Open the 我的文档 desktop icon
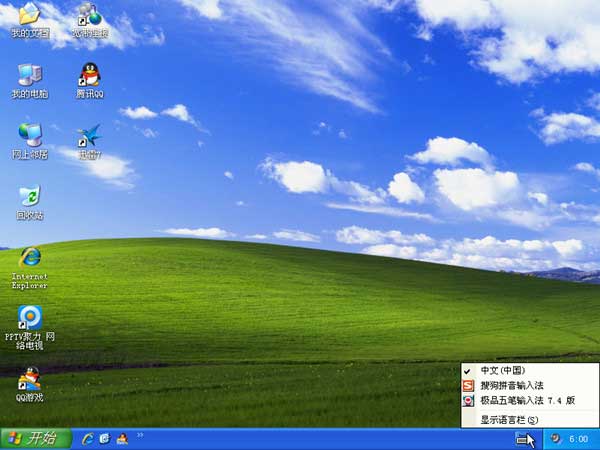600x450 pixels. point(29,19)
